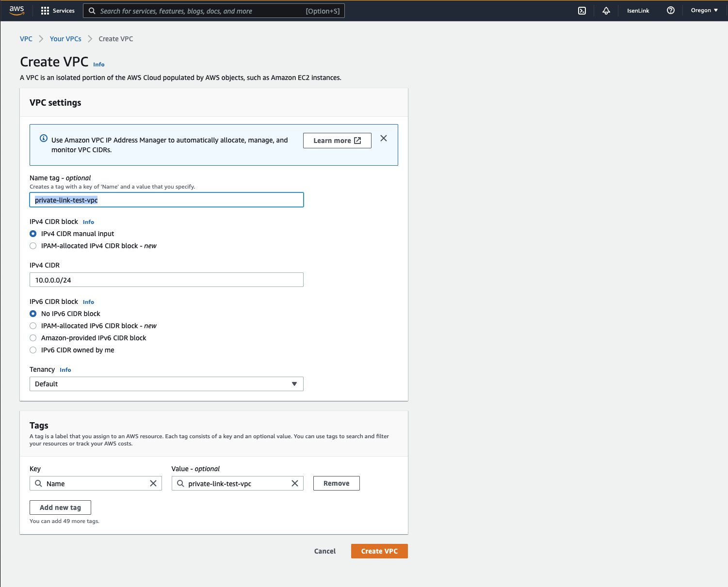This screenshot has height=587, width=728.
Task: Open the Services grid menu icon
Action: [45, 11]
